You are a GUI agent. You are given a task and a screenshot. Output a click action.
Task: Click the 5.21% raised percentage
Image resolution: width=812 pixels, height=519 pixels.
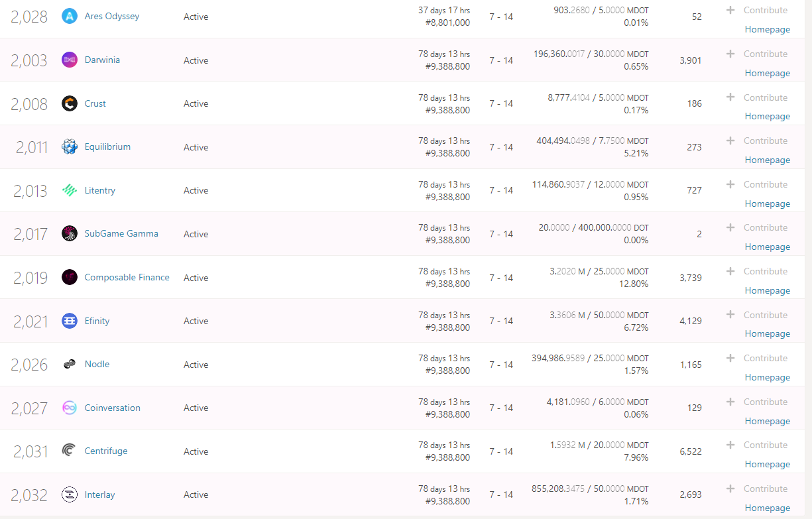[636, 153]
